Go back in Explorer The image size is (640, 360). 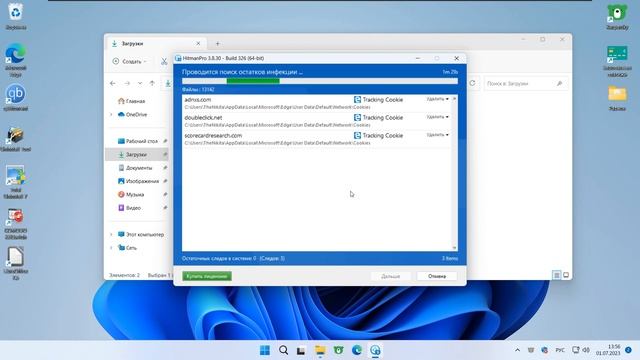[113, 83]
